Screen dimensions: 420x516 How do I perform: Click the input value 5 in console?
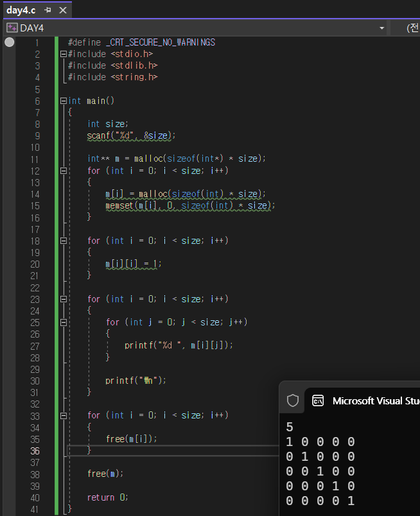pyautogui.click(x=290, y=427)
